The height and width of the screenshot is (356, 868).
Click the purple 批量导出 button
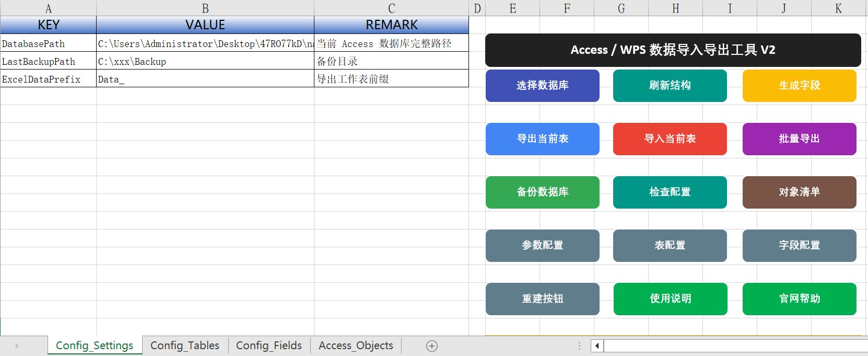click(x=799, y=139)
